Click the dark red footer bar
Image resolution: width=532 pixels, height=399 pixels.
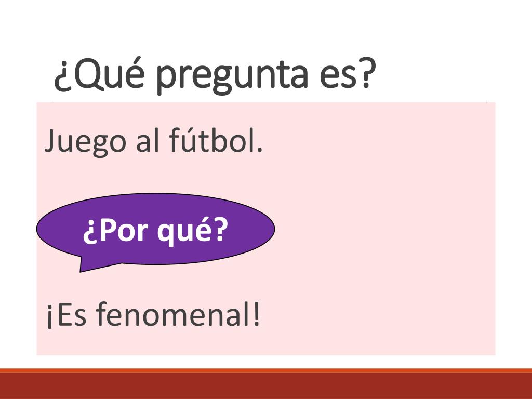[266, 386]
